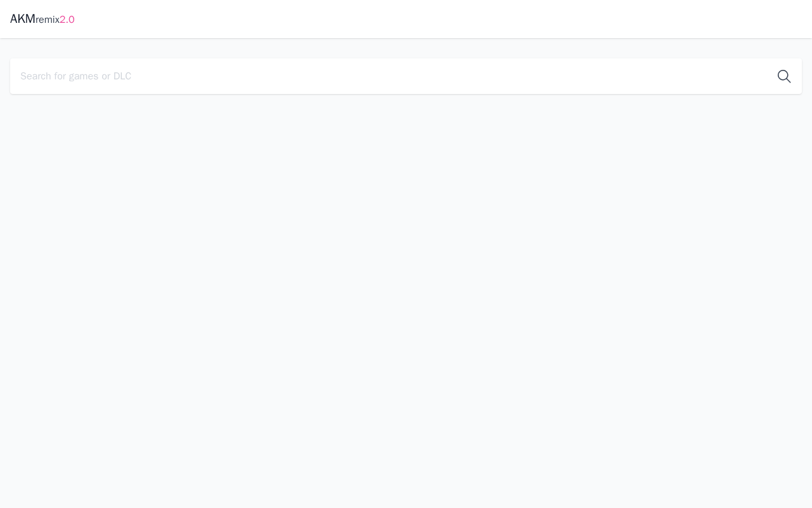This screenshot has height=508, width=812.
Task: Click the pink '2.0' version text
Action: coord(67,20)
